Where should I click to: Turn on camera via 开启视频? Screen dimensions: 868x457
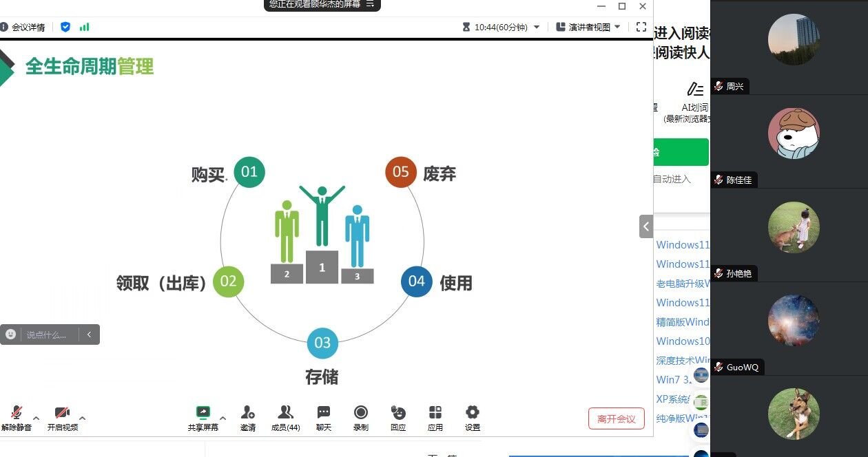click(x=62, y=414)
